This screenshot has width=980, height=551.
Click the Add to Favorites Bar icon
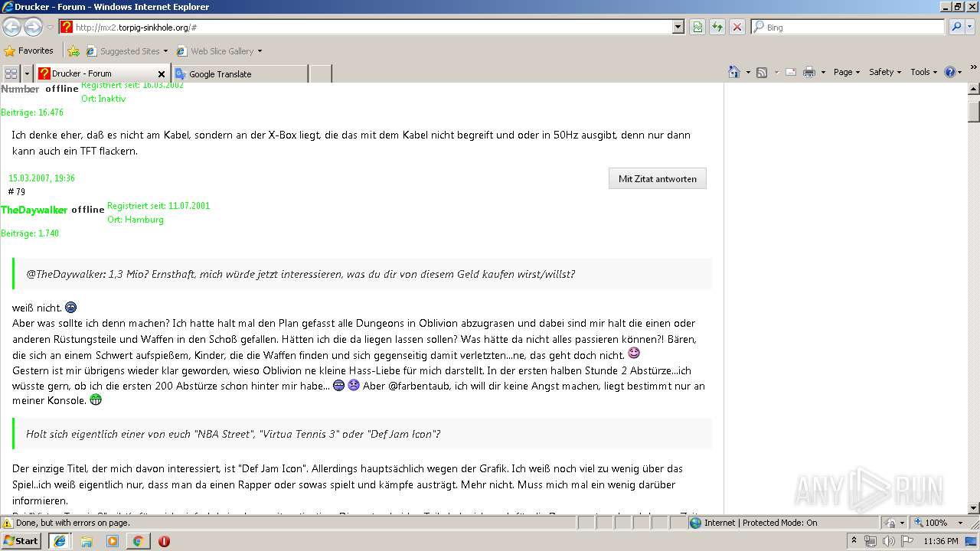pyautogui.click(x=73, y=51)
